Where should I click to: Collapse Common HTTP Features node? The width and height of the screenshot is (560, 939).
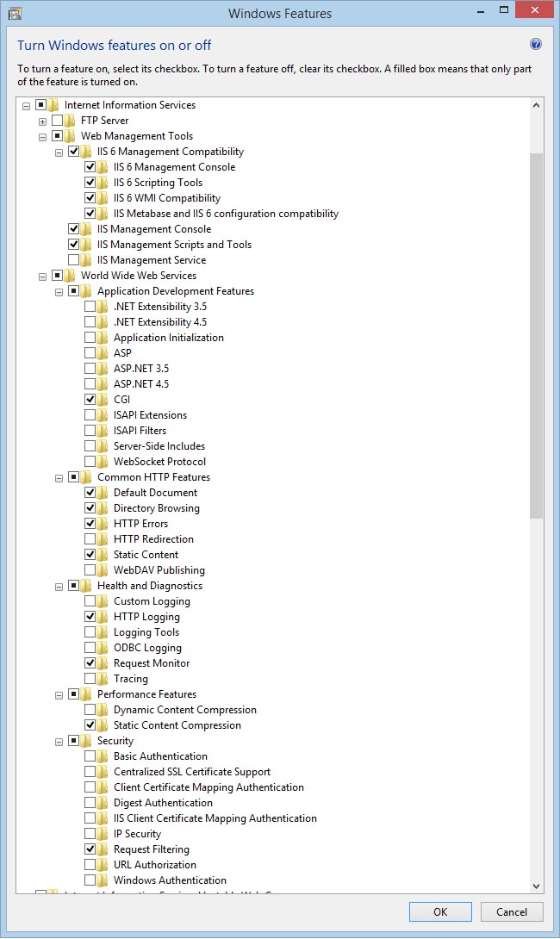coord(59,478)
